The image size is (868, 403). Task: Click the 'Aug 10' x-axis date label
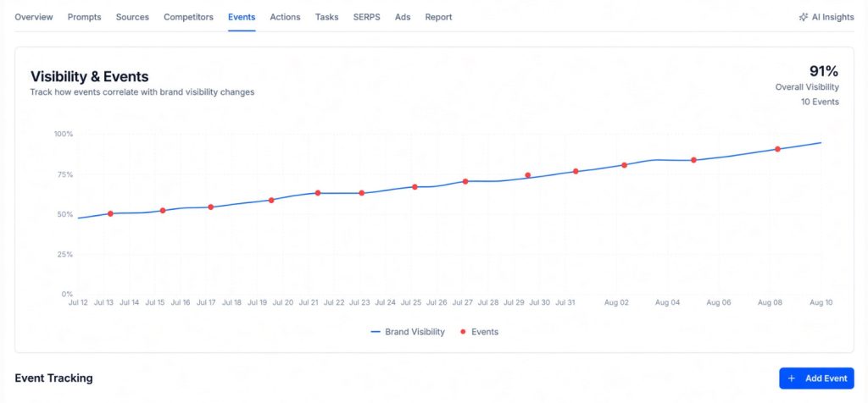(x=821, y=302)
